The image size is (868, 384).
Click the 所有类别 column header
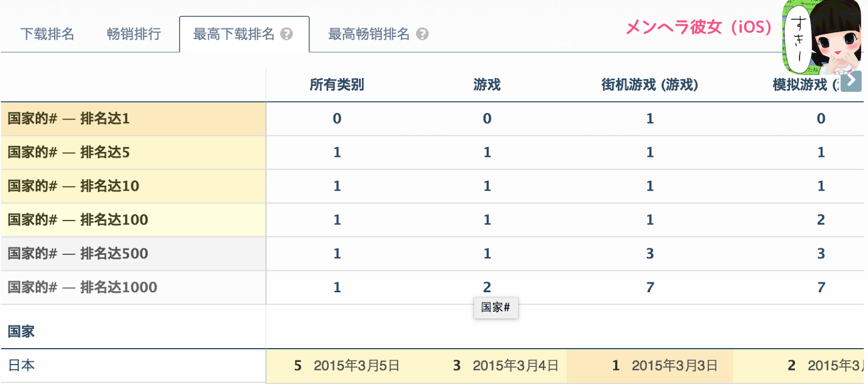tap(337, 85)
